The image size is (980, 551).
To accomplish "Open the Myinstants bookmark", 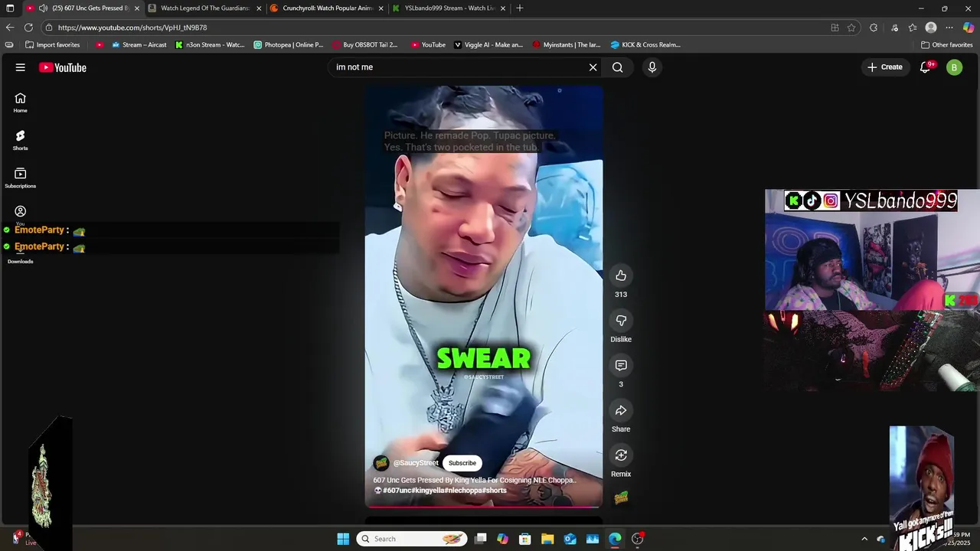I will click(567, 45).
